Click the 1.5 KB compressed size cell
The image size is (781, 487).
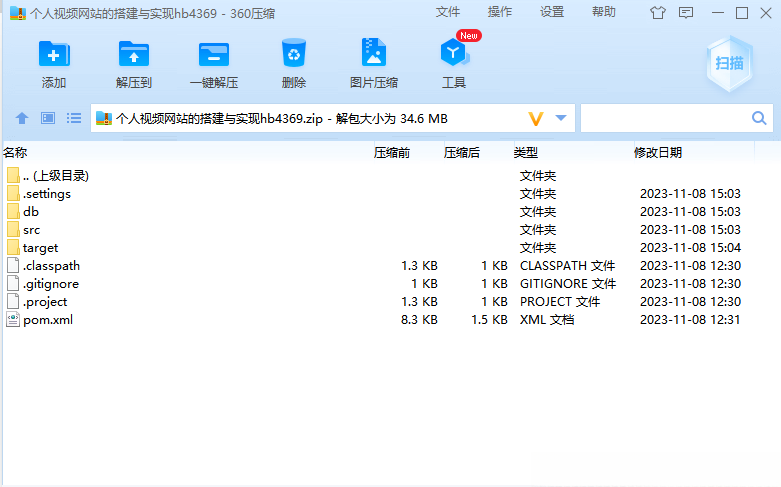pyautogui.click(x=489, y=320)
